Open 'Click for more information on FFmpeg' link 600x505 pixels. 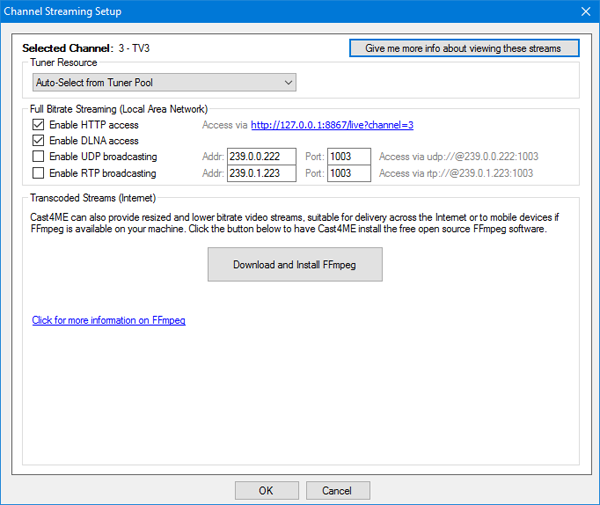coord(109,320)
